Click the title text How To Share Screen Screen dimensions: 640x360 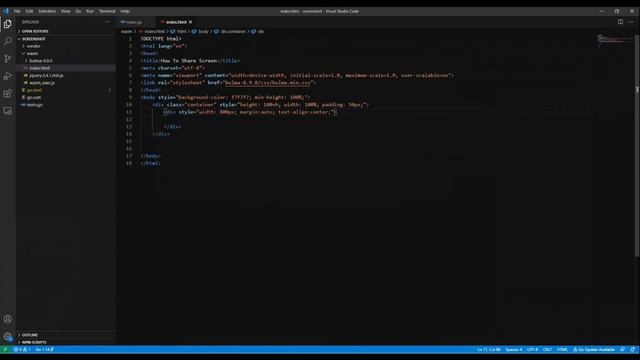pyautogui.click(x=189, y=61)
